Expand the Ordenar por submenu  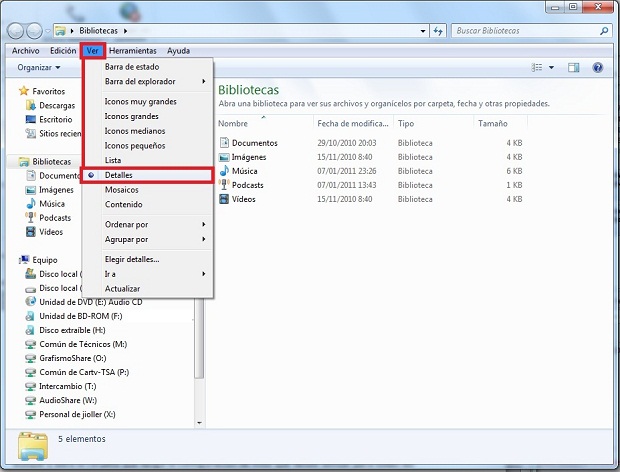pyautogui.click(x=147, y=225)
